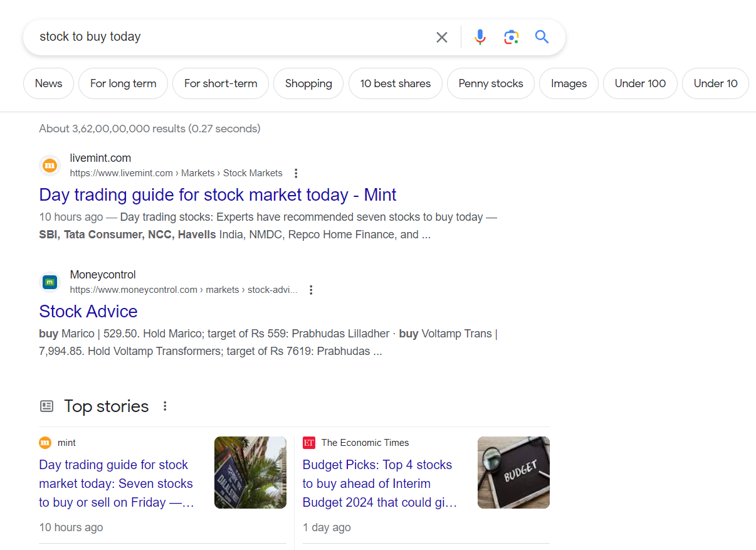Image resolution: width=756 pixels, height=550 pixels.
Task: Click the Moneycontrol favicon
Action: click(50, 282)
